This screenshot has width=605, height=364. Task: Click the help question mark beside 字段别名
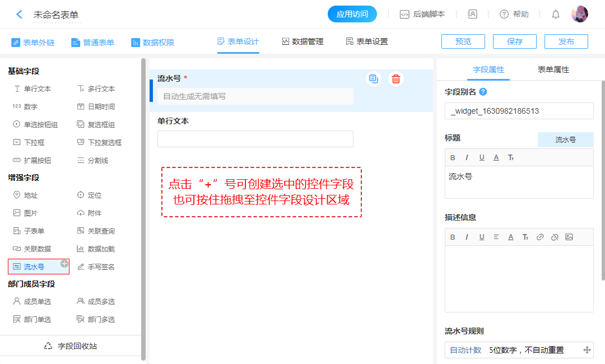coord(483,92)
